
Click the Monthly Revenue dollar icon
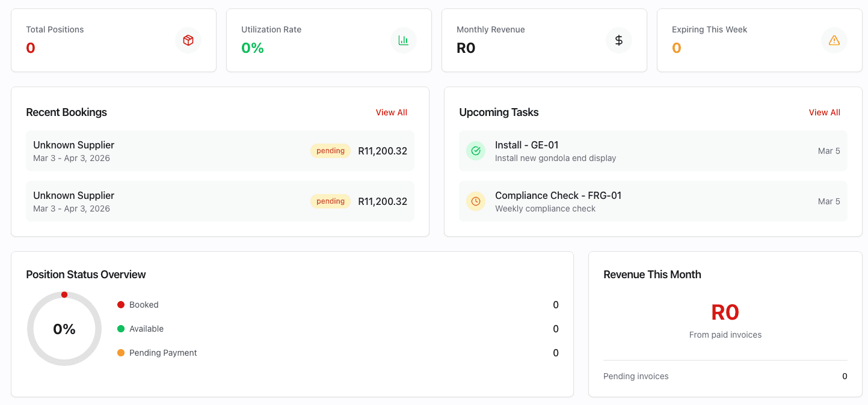(618, 40)
